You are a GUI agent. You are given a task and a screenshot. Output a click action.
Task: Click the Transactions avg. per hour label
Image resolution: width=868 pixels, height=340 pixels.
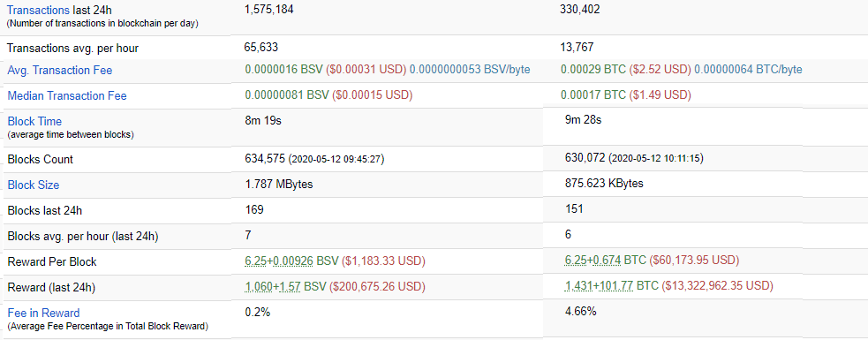click(72, 49)
